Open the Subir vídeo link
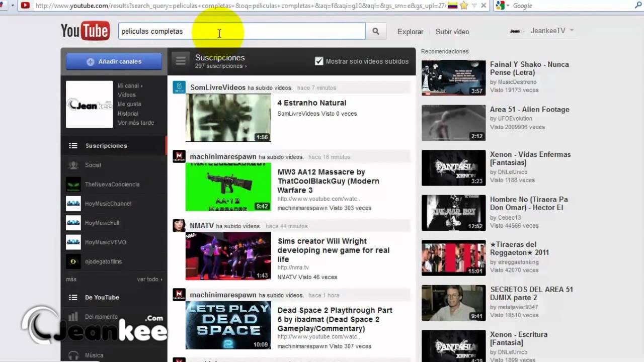Screen dimensions: 644x362 [452, 32]
